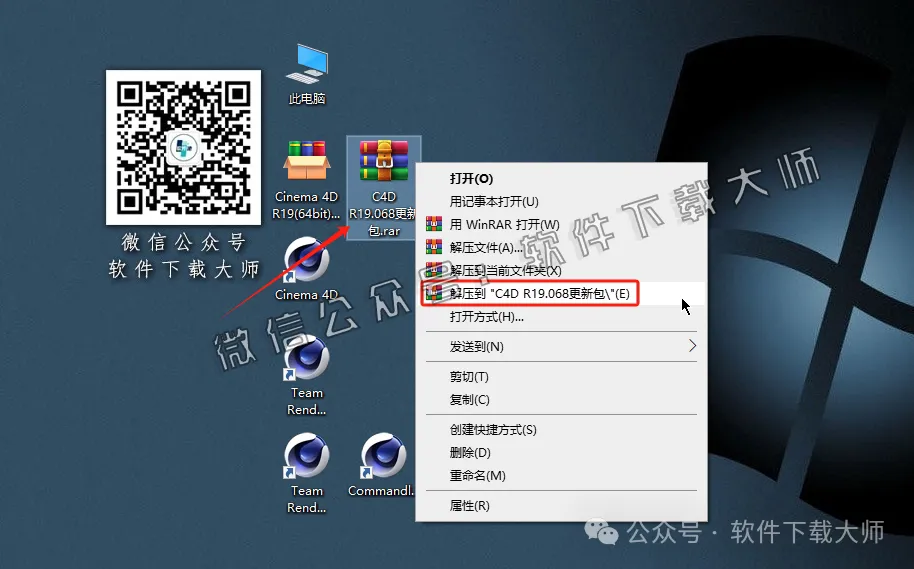The height and width of the screenshot is (569, 914).
Task: Select 创建快捷方式(S) menu entry
Action: pyautogui.click(x=561, y=430)
